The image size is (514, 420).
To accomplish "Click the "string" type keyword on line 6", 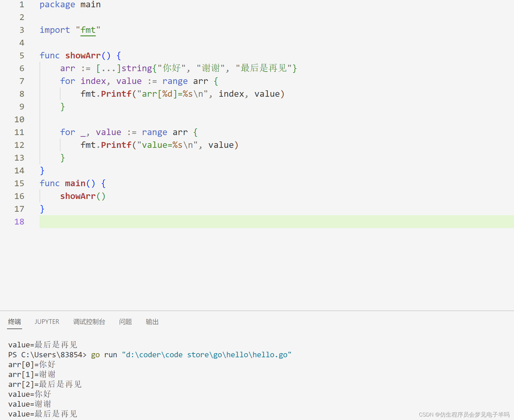I will tap(137, 68).
